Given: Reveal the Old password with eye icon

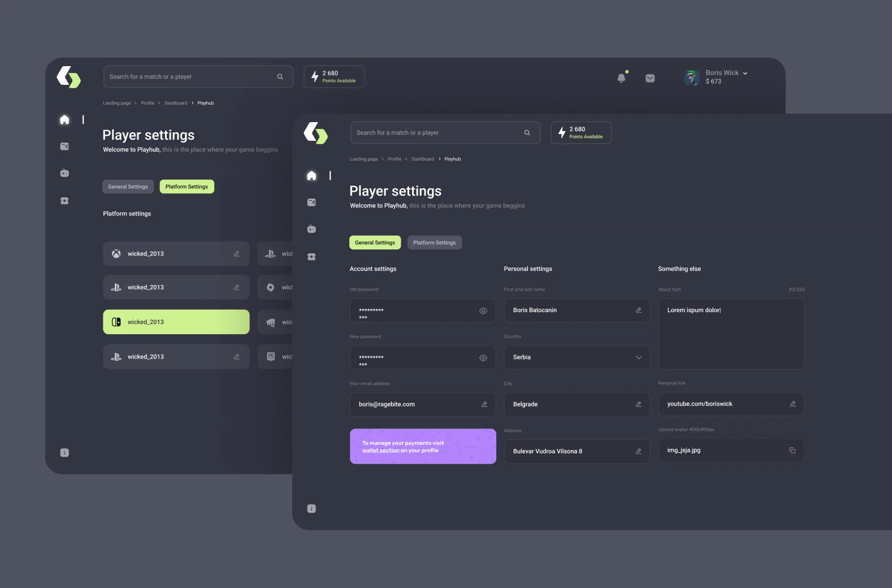Looking at the screenshot, I should pyautogui.click(x=483, y=311).
